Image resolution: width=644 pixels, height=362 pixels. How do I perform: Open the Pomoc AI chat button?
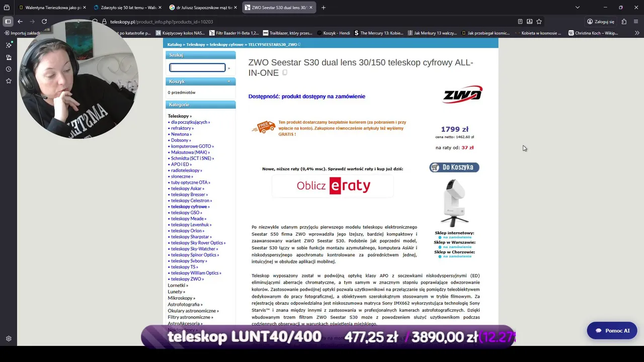click(x=612, y=331)
